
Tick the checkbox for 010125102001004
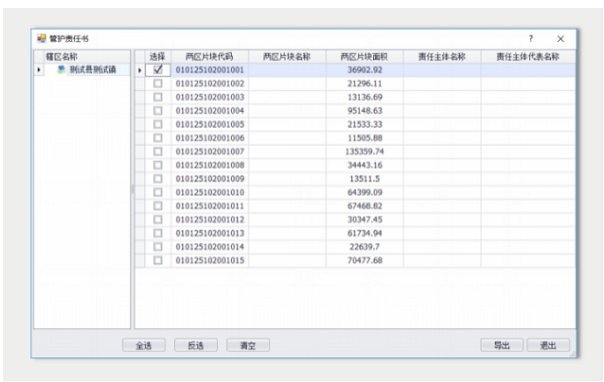tap(158, 111)
